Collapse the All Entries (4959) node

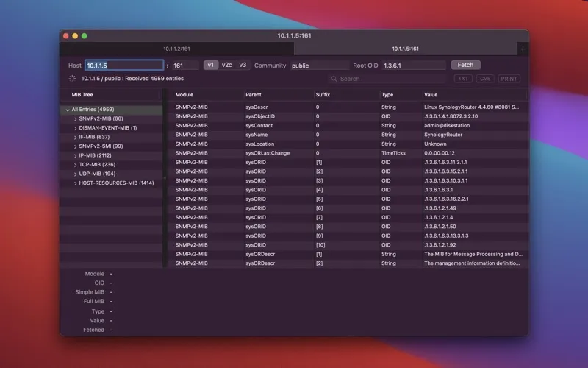[68, 110]
